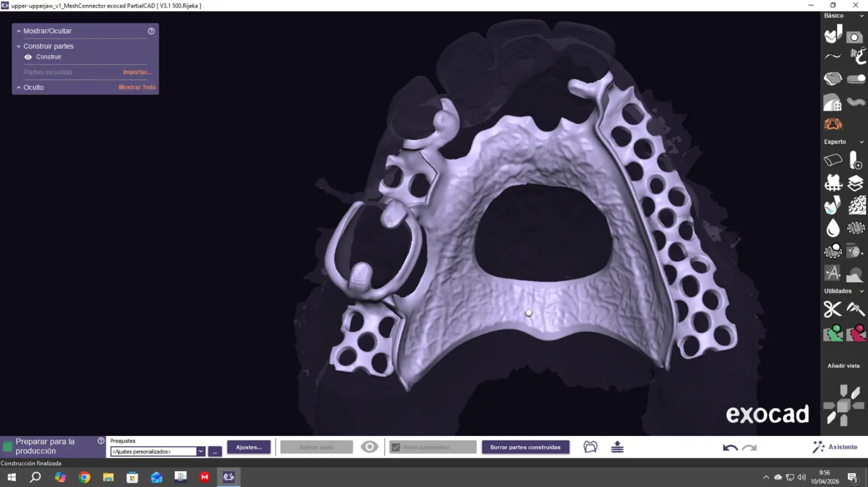Open Windows taskbar search
Image resolution: width=868 pixels, height=487 pixels.
(x=35, y=477)
